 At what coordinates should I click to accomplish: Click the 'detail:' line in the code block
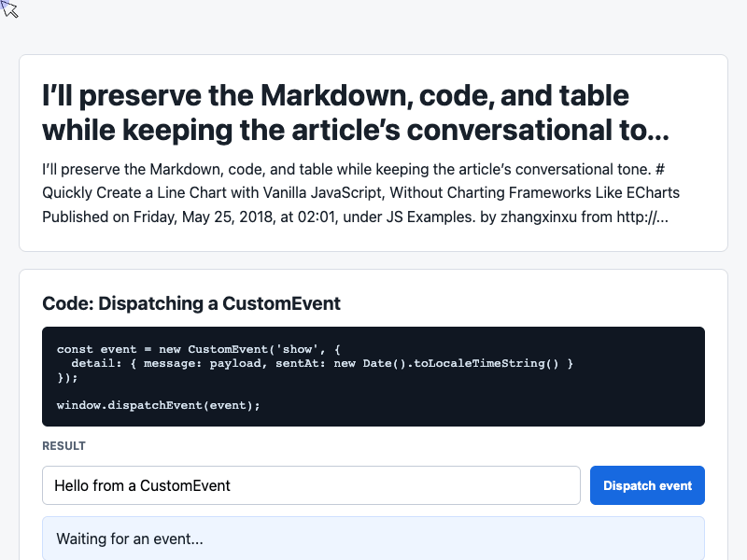pyautogui.click(x=321, y=363)
